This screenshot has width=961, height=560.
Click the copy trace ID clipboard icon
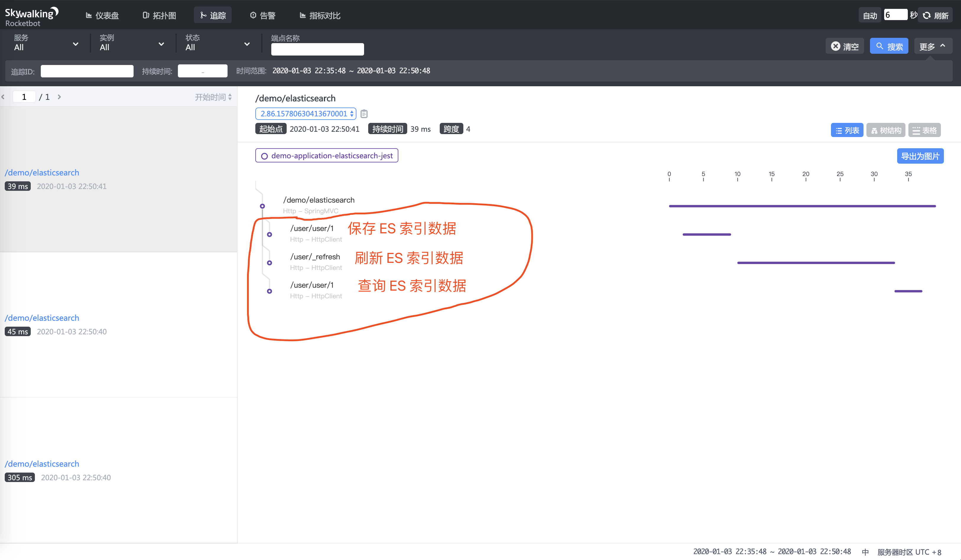click(x=364, y=114)
